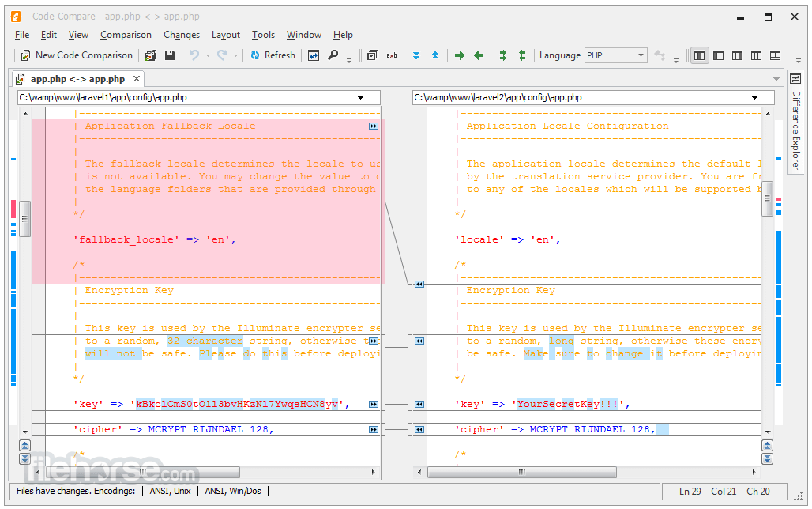Copy right 'cipher' line to left pane
Viewport: 812px width, 509px height.
pos(419,430)
